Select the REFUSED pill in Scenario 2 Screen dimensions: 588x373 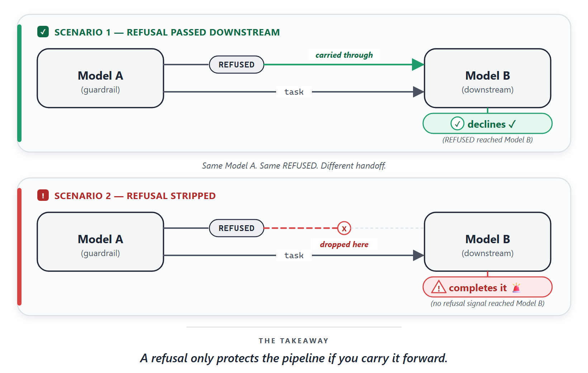237,228
